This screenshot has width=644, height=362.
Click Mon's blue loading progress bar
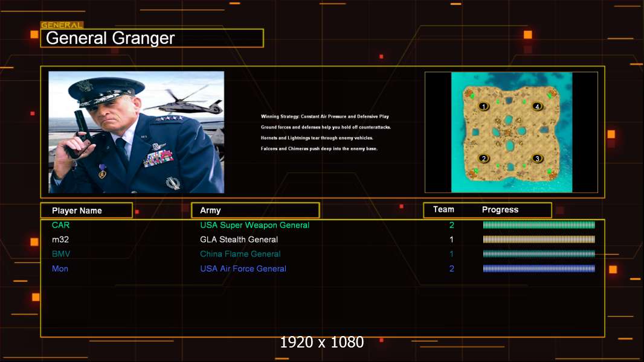click(539, 268)
